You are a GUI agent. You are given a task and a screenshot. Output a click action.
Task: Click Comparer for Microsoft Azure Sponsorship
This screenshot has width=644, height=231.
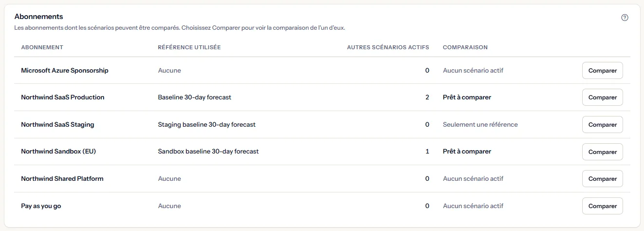pyautogui.click(x=603, y=70)
